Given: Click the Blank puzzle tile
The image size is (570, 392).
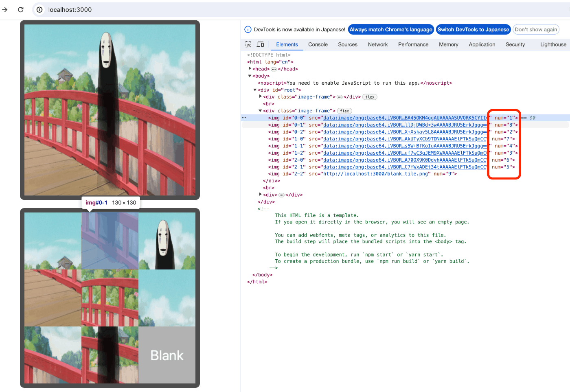Looking at the screenshot, I should coord(167,355).
